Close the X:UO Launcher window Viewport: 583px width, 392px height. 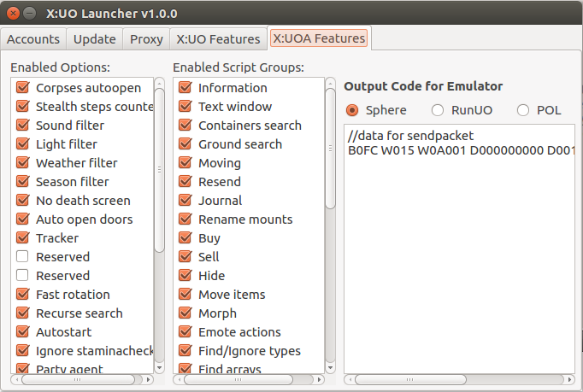pyautogui.click(x=13, y=14)
